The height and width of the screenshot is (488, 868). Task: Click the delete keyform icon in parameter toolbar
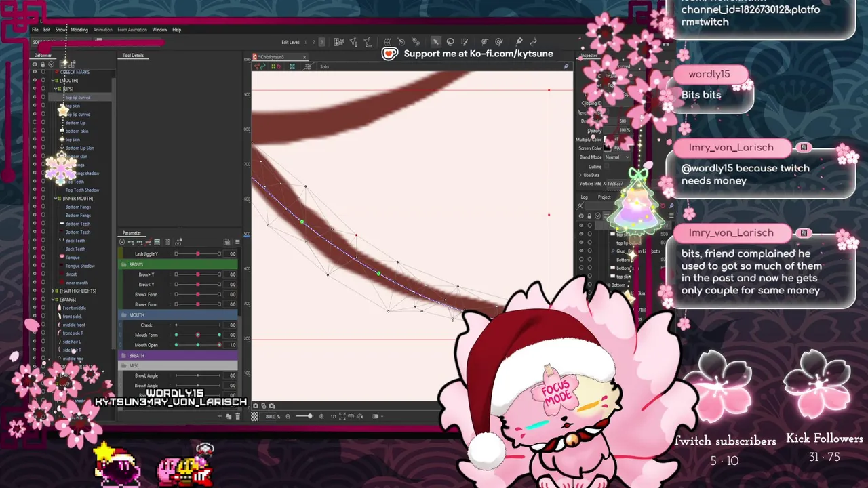(149, 242)
